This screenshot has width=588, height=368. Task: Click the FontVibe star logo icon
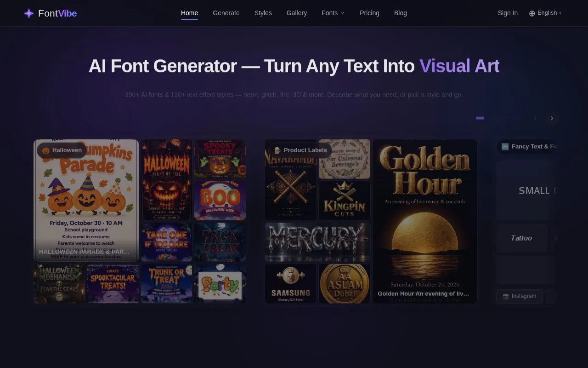point(29,13)
